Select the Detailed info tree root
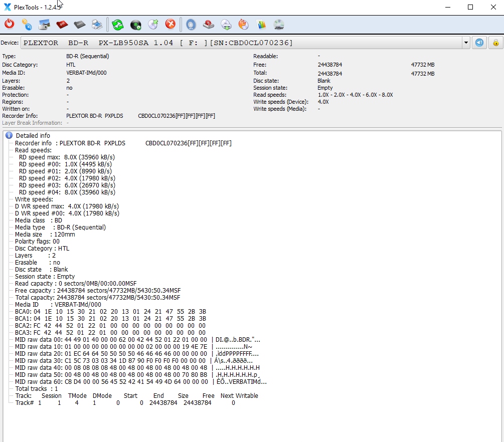This screenshot has height=442, width=504. pyautogui.click(x=33, y=135)
